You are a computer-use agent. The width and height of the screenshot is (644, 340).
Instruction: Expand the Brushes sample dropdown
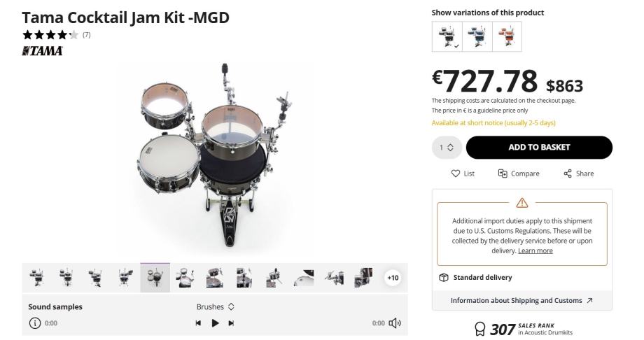[x=216, y=306]
